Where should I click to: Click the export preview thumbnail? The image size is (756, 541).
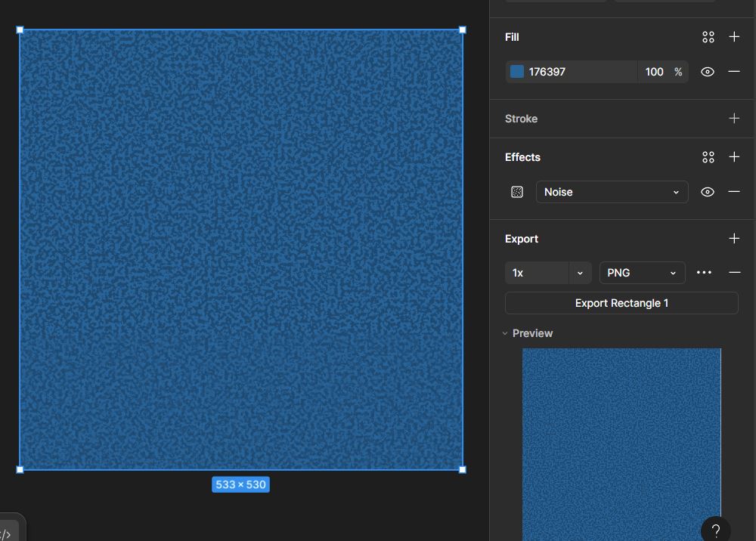point(621,444)
